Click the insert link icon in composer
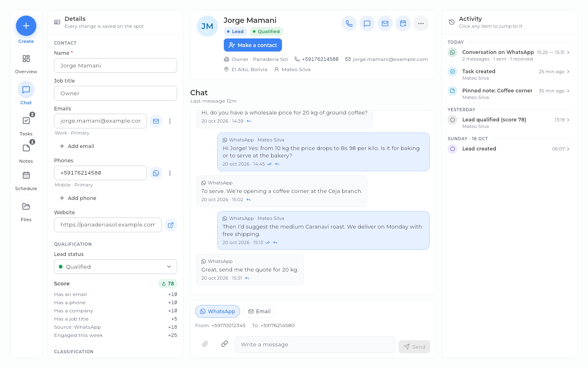This screenshot has height=368, width=588. pos(225,344)
